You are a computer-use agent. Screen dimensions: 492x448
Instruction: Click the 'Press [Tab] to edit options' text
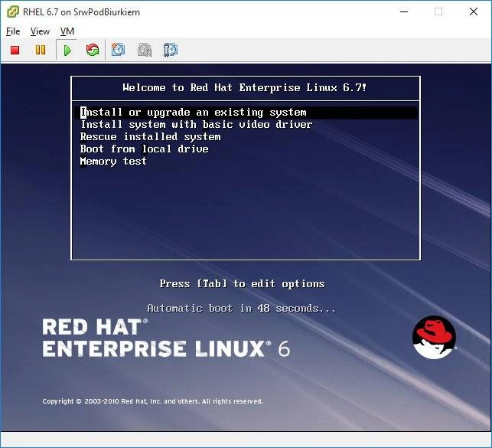242,284
